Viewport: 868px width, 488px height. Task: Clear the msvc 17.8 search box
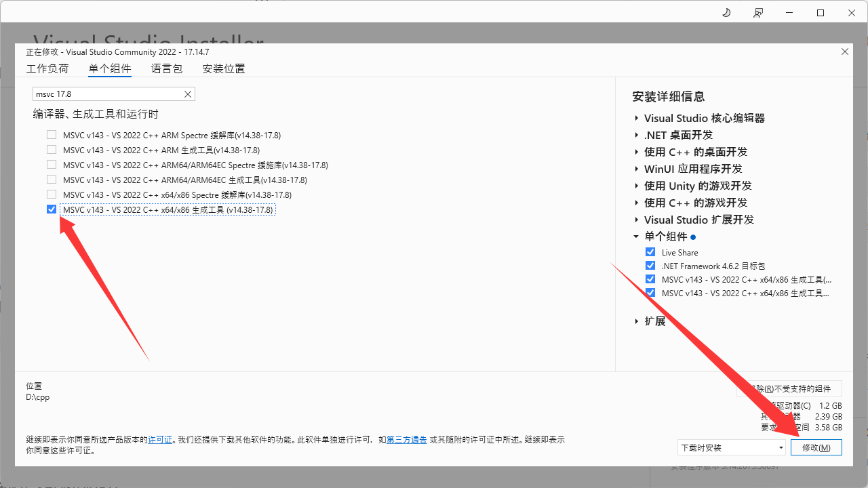188,94
